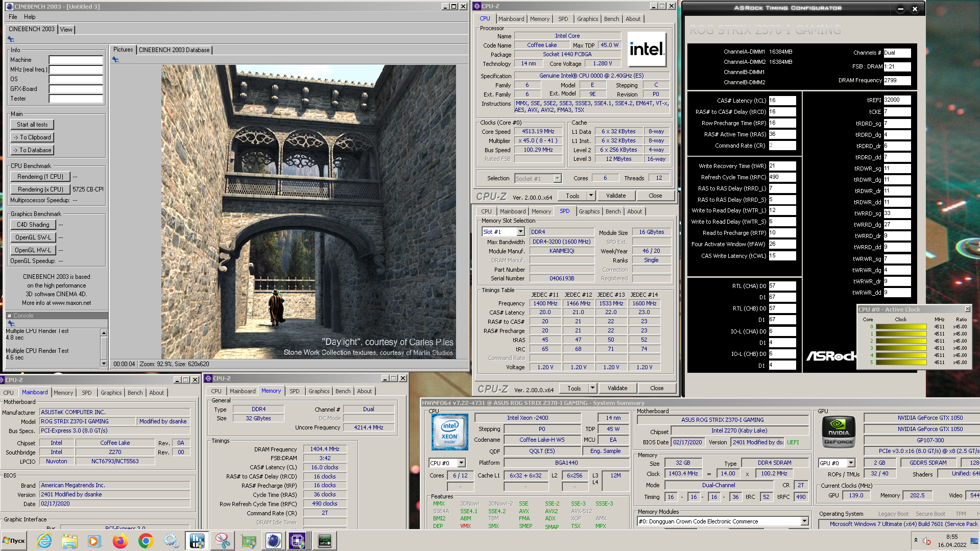Viewport: 980px width, 551px height.
Task: Close the ASRock Timing Configurator window
Action: click(x=915, y=9)
